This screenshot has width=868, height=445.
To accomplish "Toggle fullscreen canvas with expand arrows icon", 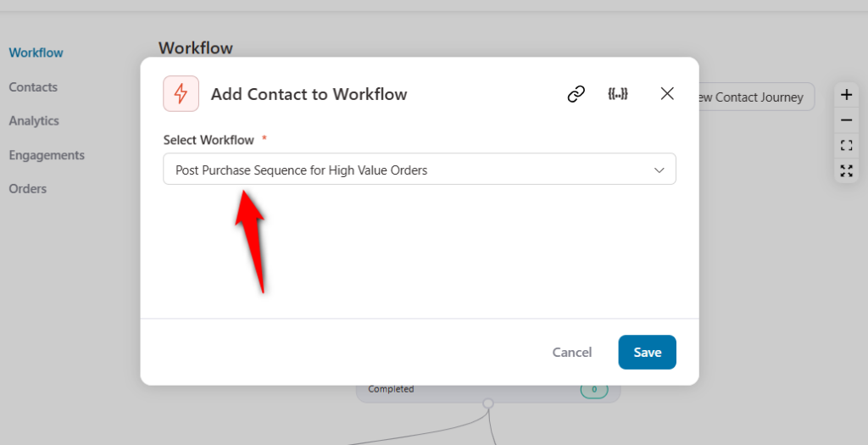I will point(846,170).
